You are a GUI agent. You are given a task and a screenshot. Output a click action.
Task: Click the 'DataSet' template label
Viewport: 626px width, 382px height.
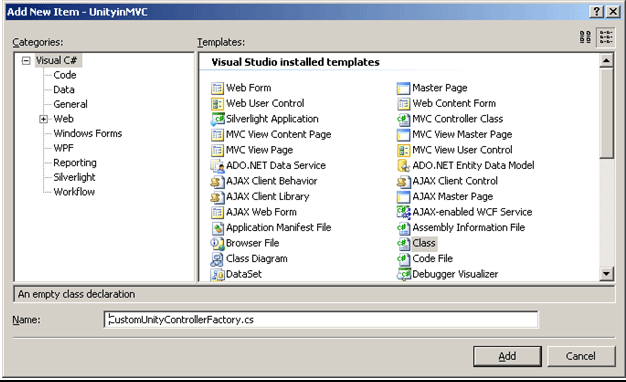244,274
